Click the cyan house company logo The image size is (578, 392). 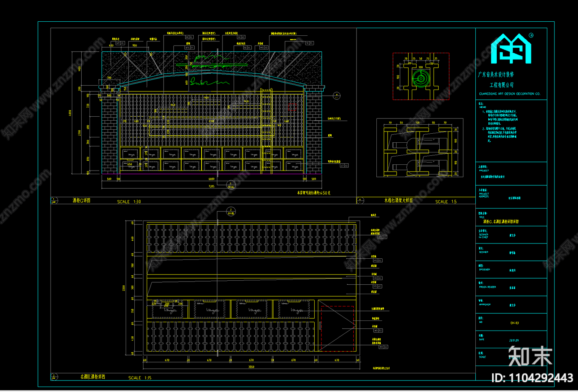(511, 49)
